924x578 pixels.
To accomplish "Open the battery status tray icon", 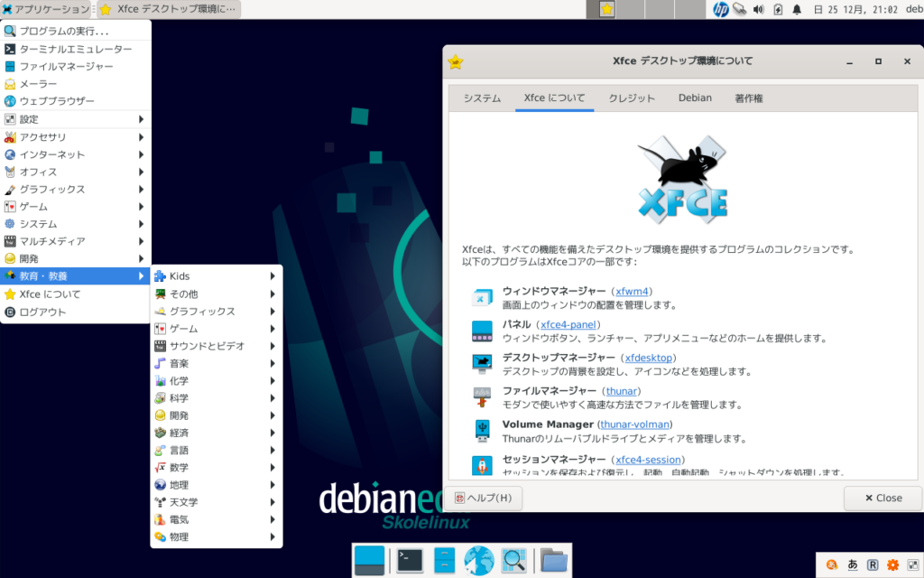I will pyautogui.click(x=778, y=10).
